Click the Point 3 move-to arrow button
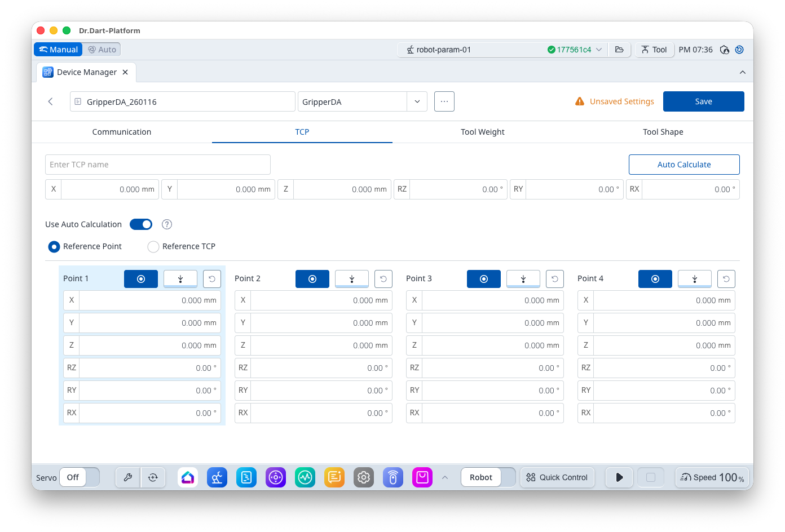Screen dimensions: 785x532 pos(523,279)
